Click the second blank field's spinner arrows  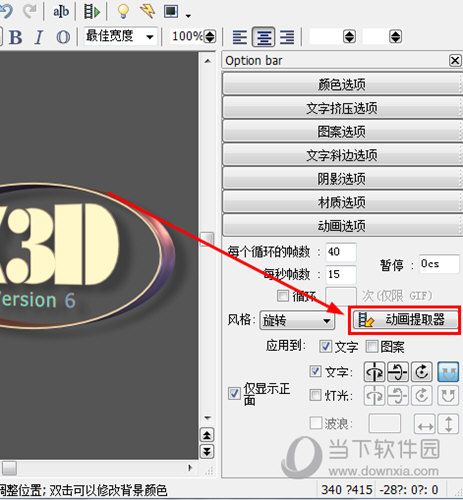[395, 36]
